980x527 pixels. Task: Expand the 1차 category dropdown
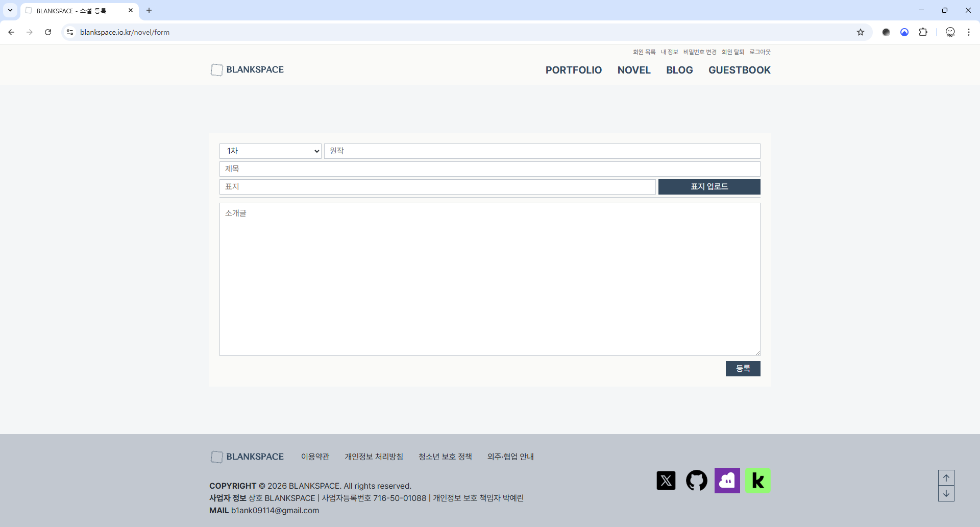click(x=271, y=151)
